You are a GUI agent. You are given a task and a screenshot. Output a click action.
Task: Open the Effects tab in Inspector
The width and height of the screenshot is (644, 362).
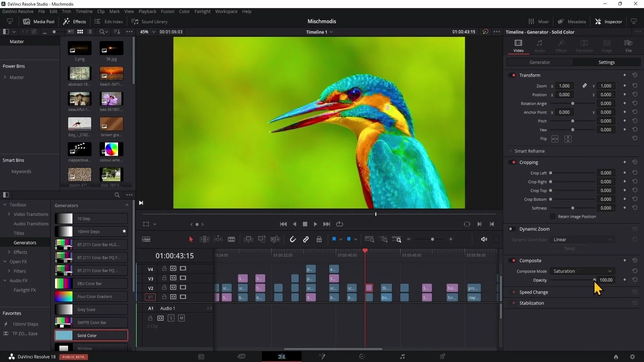click(x=562, y=46)
